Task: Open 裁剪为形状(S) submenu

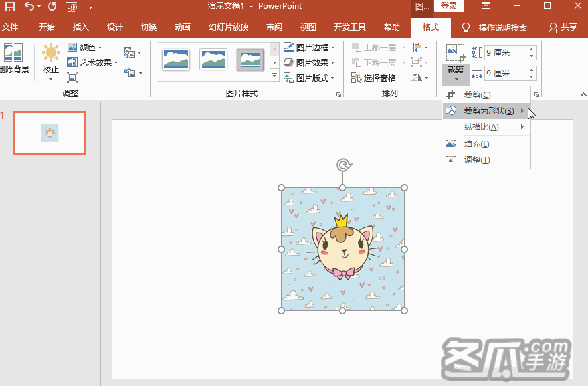Action: (486, 111)
